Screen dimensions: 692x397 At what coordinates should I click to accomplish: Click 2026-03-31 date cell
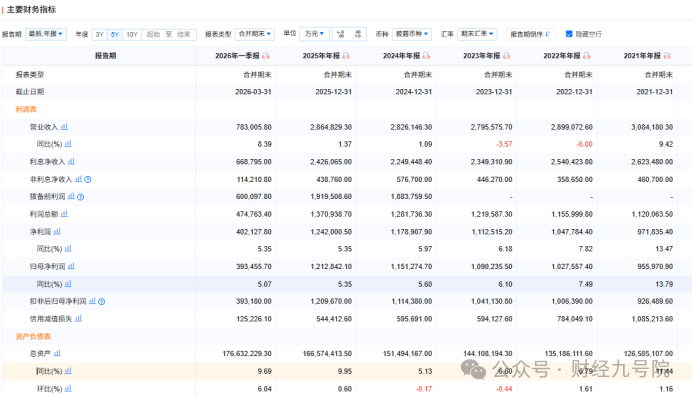click(253, 92)
